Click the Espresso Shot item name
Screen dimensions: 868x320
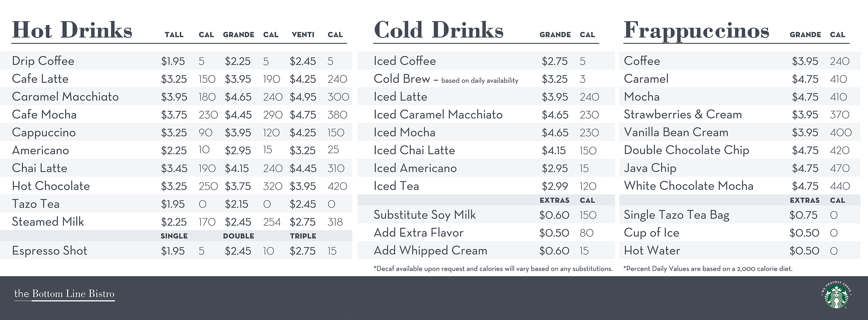pos(49,251)
